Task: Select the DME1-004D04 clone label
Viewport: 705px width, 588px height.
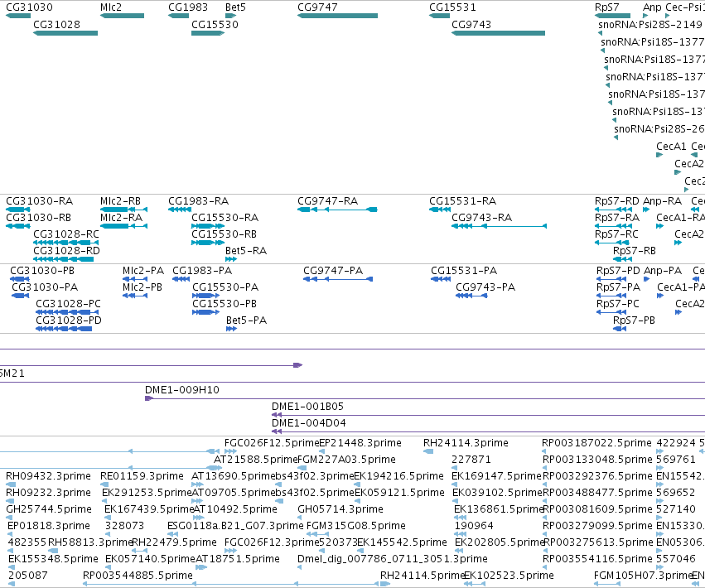Action: (x=309, y=423)
